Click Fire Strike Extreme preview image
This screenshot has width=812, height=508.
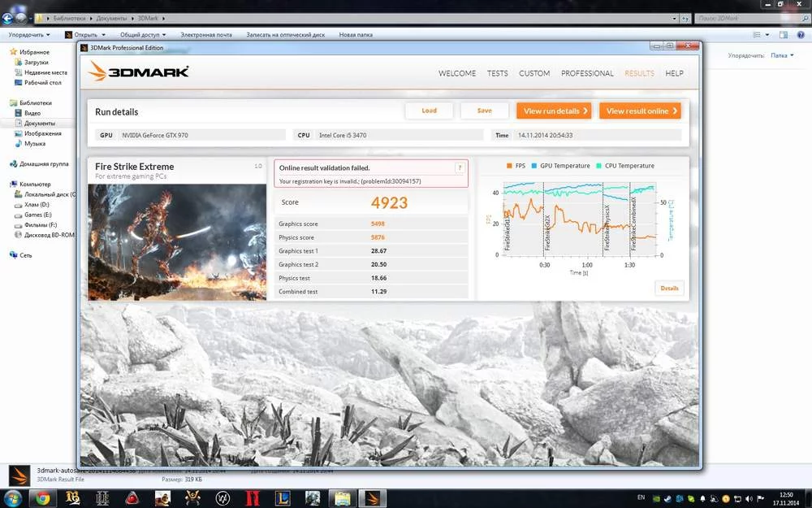pyautogui.click(x=177, y=242)
